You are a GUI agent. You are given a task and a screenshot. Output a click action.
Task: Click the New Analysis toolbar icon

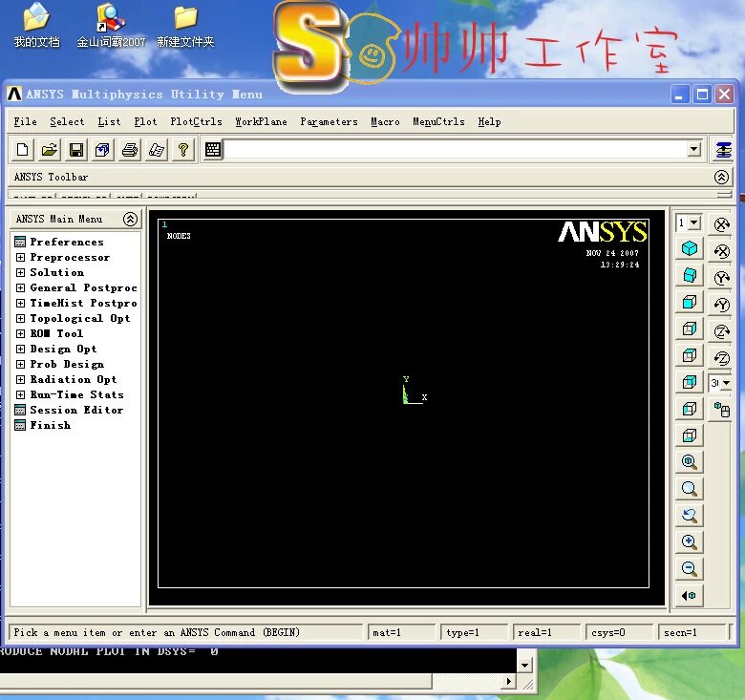point(24,150)
